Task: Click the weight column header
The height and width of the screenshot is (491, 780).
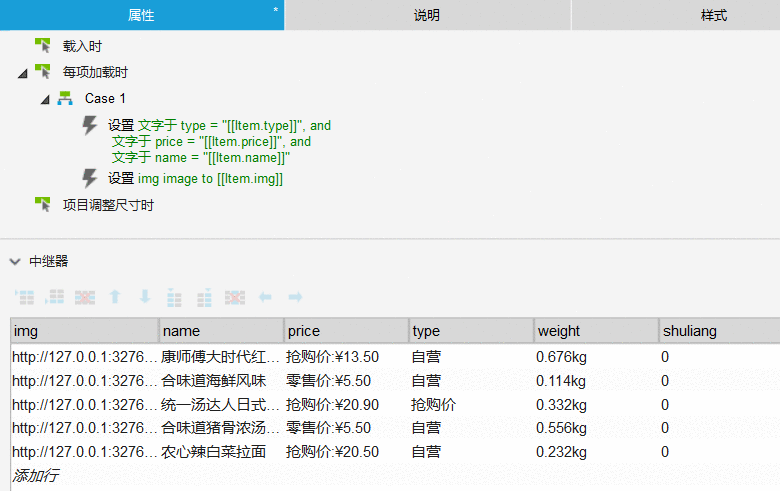Action: pyautogui.click(x=596, y=331)
